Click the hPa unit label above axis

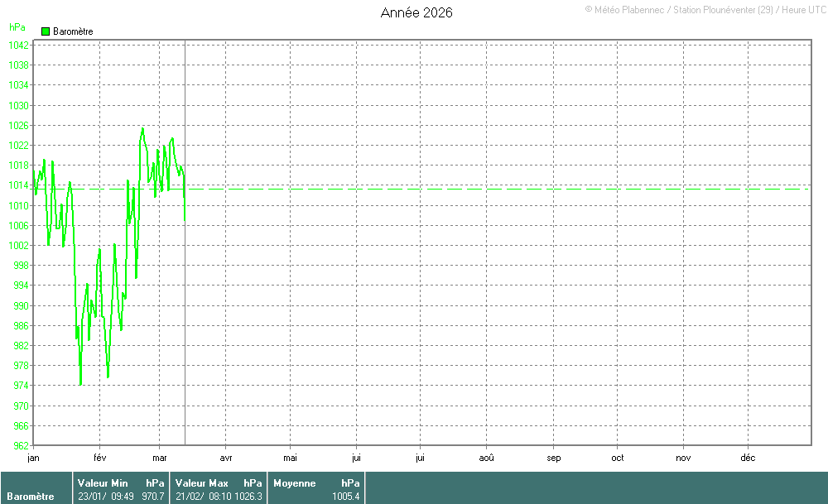(17, 27)
